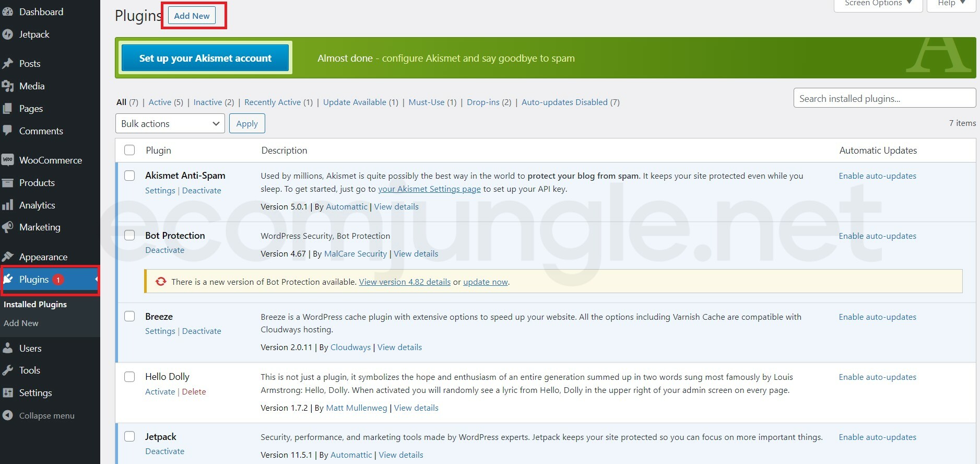Click the Settings sliders icon
Viewport: 980px width, 464px height.
pos(7,393)
